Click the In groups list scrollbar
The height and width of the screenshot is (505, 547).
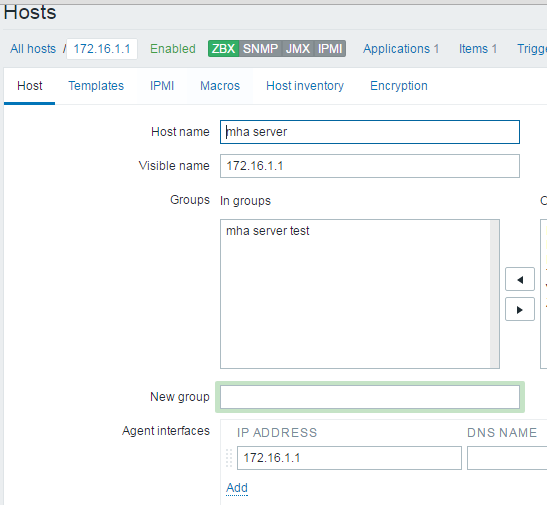pos(494,294)
